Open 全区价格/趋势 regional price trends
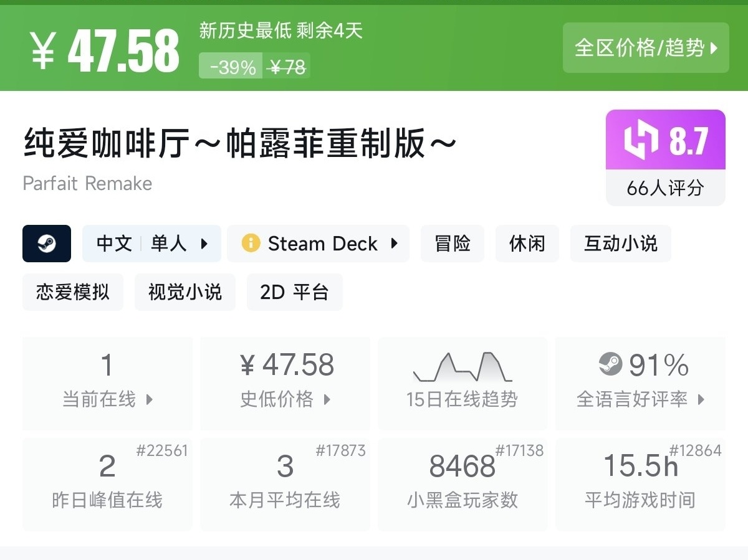The height and width of the screenshot is (560, 748). [x=646, y=48]
